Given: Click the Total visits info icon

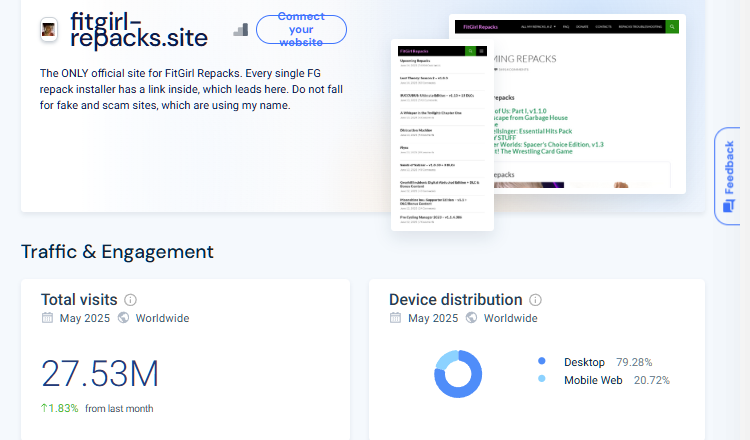Looking at the screenshot, I should click(x=130, y=300).
